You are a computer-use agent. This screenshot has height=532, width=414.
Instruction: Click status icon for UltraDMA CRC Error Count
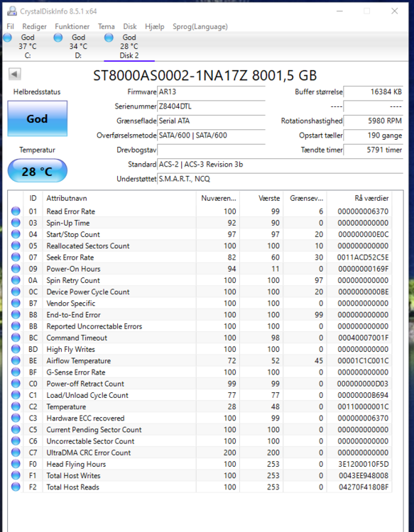pyautogui.click(x=16, y=453)
